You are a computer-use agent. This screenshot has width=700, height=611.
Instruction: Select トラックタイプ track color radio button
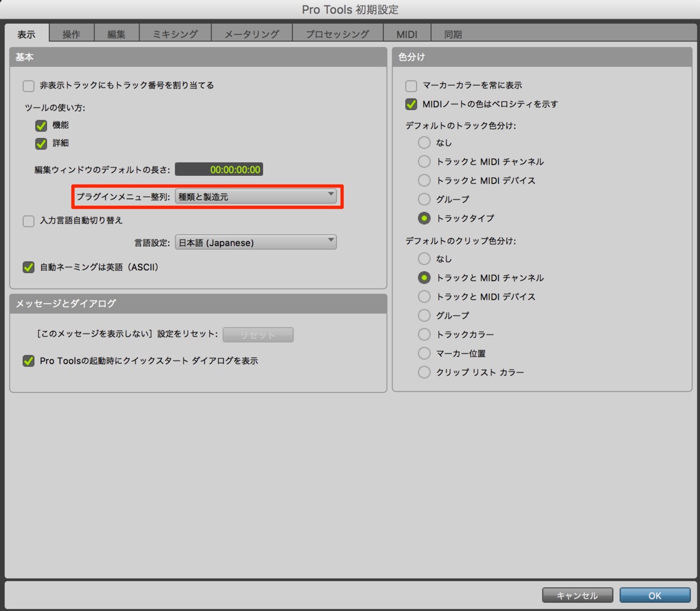click(x=424, y=218)
